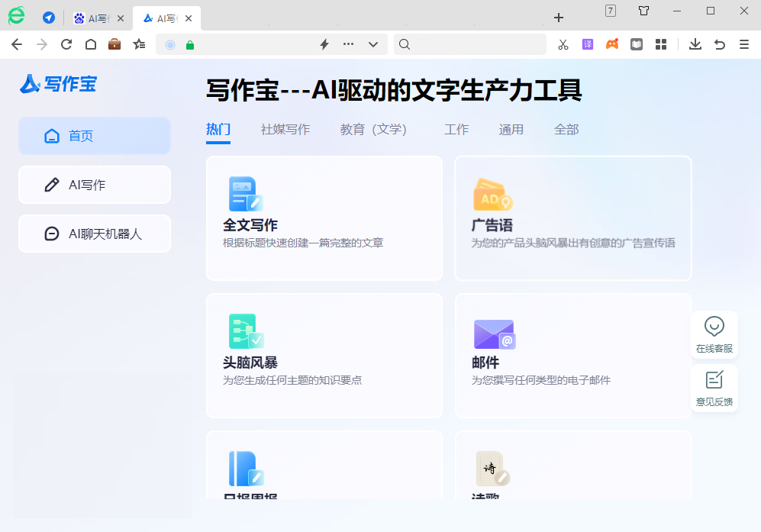Expand the address bar dropdown chevron

click(373, 45)
